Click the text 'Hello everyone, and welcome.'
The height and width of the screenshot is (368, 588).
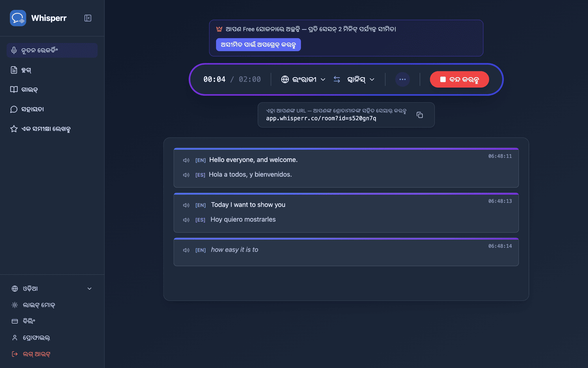(x=253, y=160)
